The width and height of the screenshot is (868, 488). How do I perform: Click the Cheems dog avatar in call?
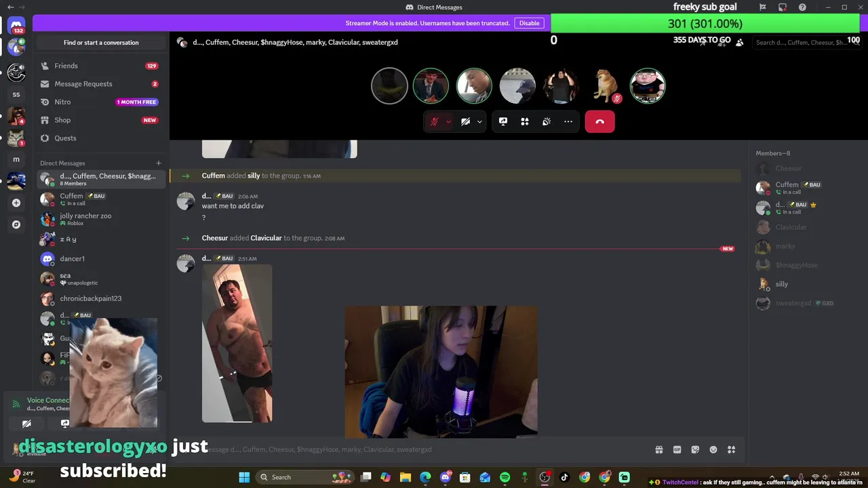pos(604,85)
